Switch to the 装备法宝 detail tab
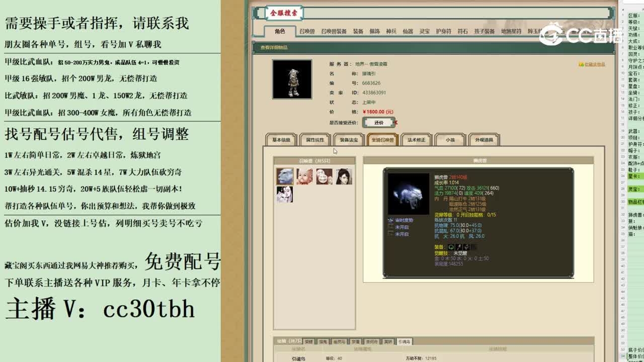644x362 pixels. (349, 140)
